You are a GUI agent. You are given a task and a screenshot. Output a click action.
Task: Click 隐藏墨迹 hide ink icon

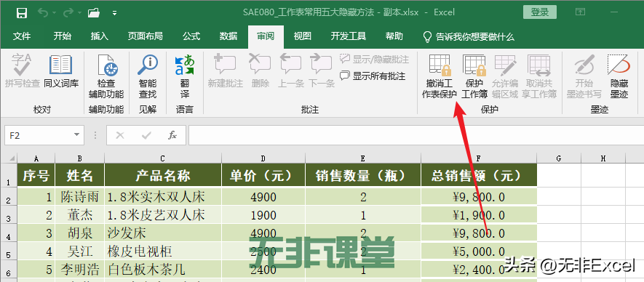coord(619,76)
